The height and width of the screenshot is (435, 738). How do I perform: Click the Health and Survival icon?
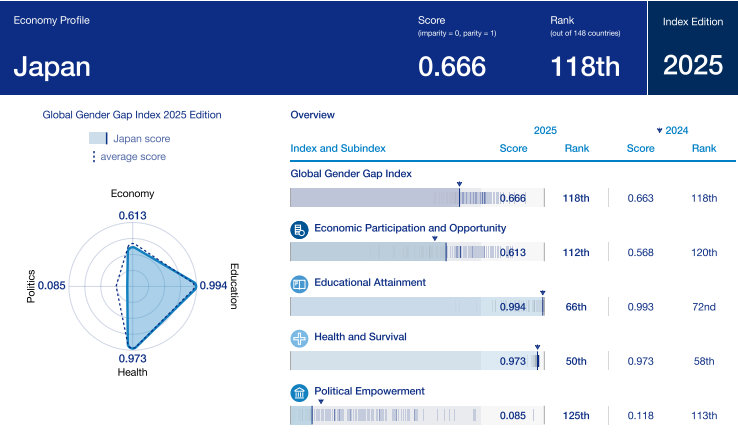[x=298, y=338]
